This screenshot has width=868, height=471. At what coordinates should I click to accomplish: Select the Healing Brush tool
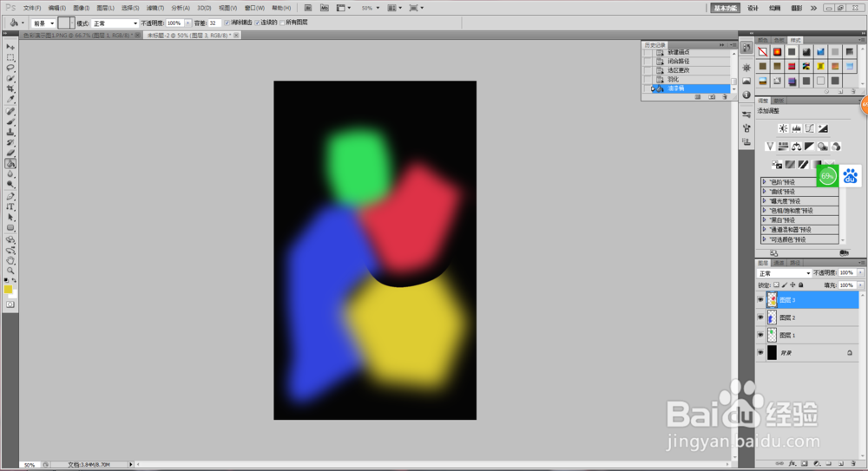(10, 111)
